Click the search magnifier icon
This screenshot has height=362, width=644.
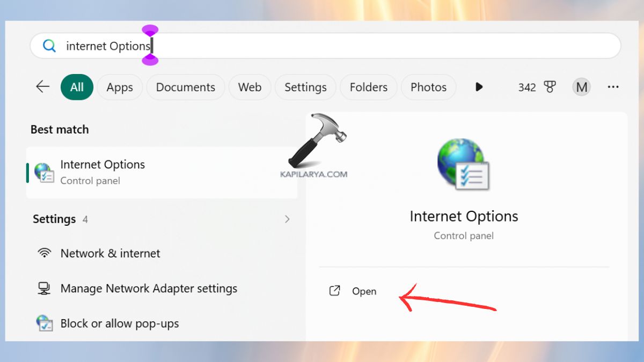tap(49, 46)
